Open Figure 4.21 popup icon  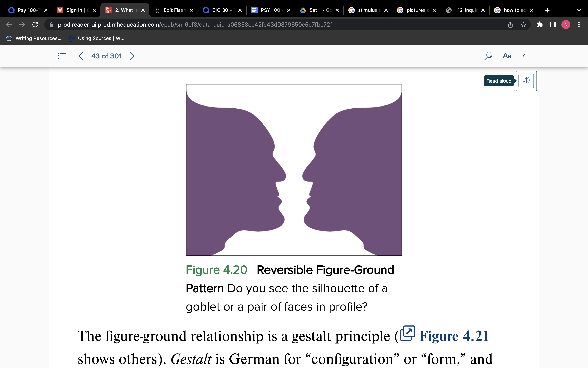pos(408,333)
